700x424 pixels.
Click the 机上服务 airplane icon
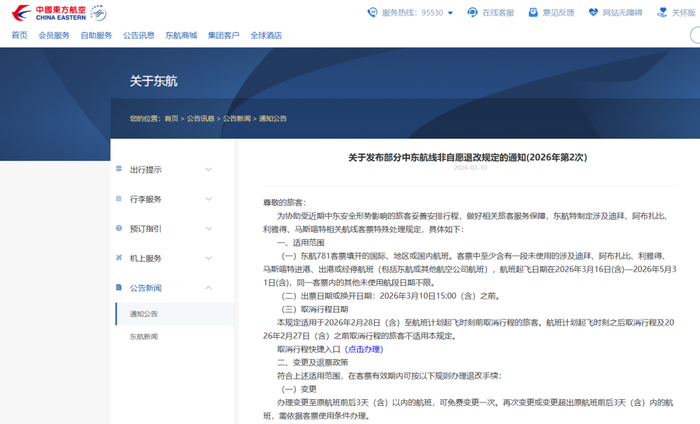point(120,258)
